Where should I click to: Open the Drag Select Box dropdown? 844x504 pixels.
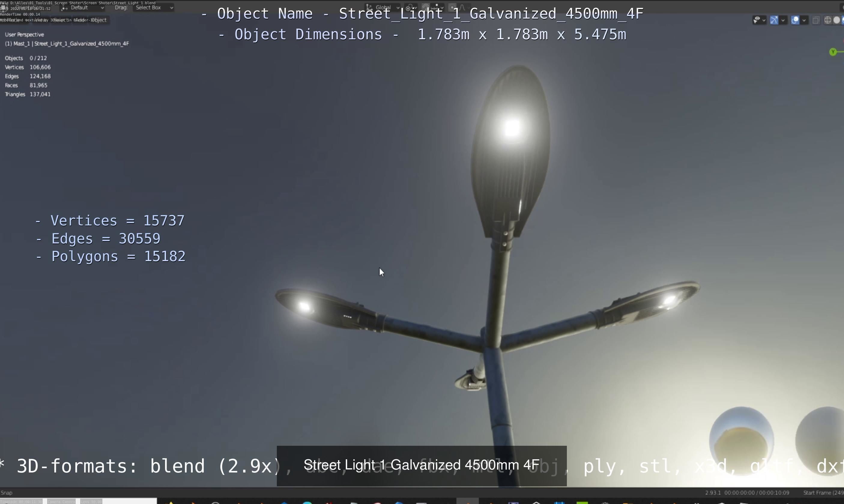click(153, 8)
